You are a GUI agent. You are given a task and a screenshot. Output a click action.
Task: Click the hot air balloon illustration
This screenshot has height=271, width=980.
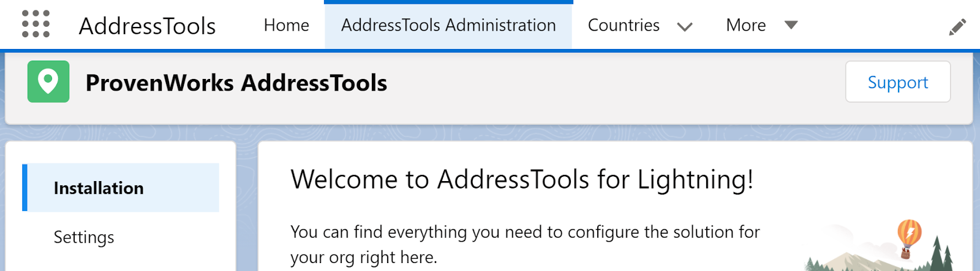point(909,239)
